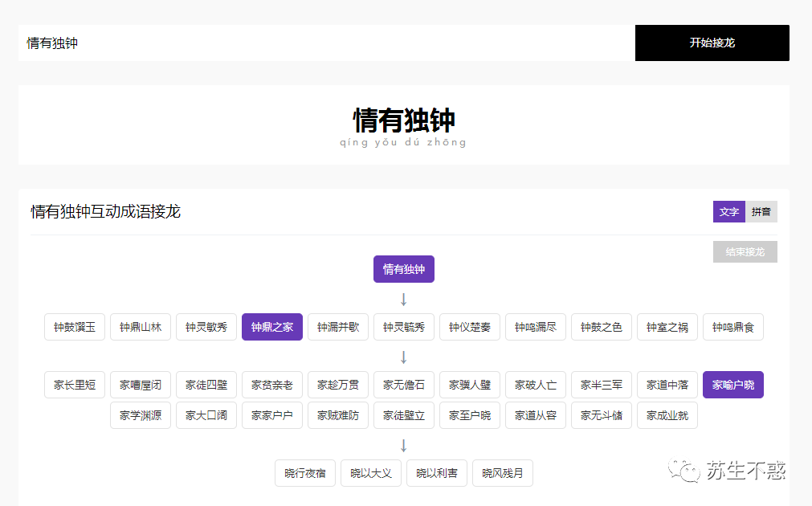This screenshot has height=506, width=812.
Task: Choose idiom 钟鸣漏尽
Action: [536, 327]
